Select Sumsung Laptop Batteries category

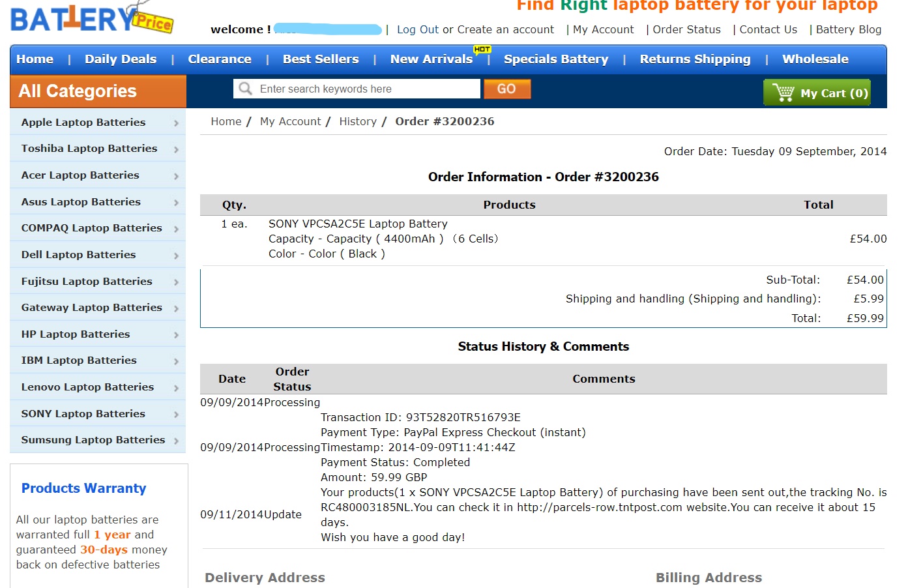click(x=93, y=440)
